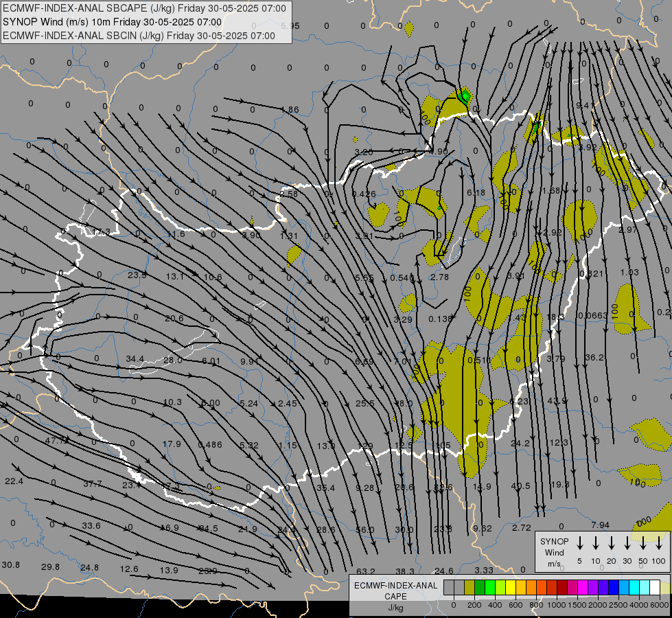Click the 23.5 value on the map
Image resolution: width=672 pixels, height=618 pixels.
[x=137, y=275]
